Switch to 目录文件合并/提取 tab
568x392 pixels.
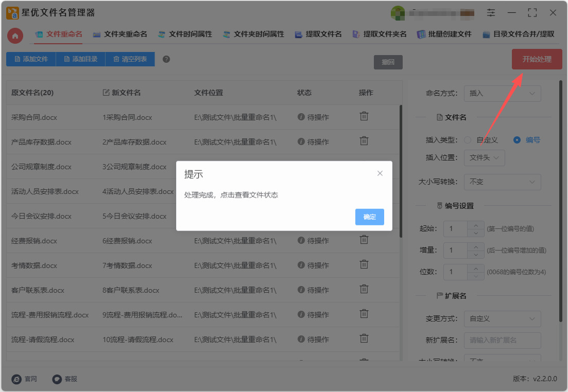519,34
